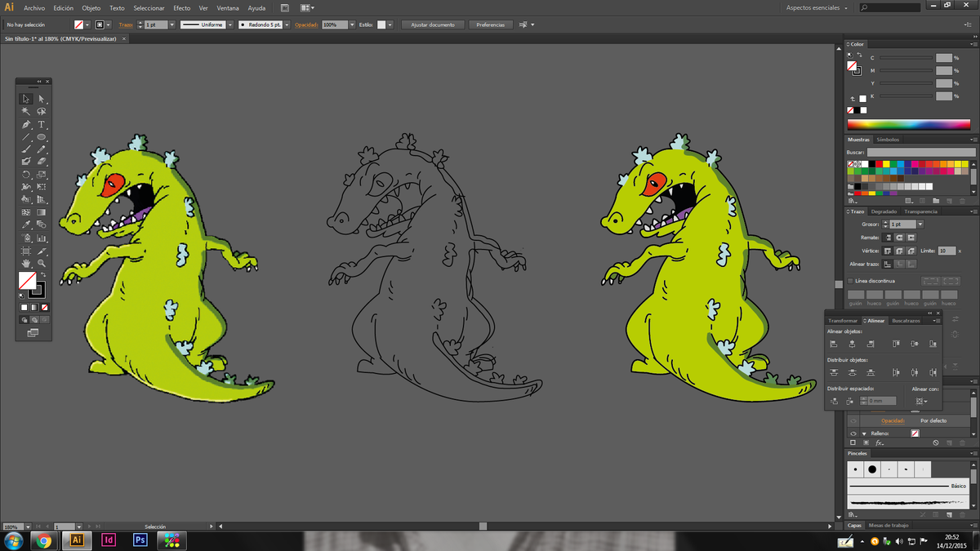This screenshot has width=980, height=551.
Task: Open the Uniforme width profile dropdown
Action: coord(230,25)
